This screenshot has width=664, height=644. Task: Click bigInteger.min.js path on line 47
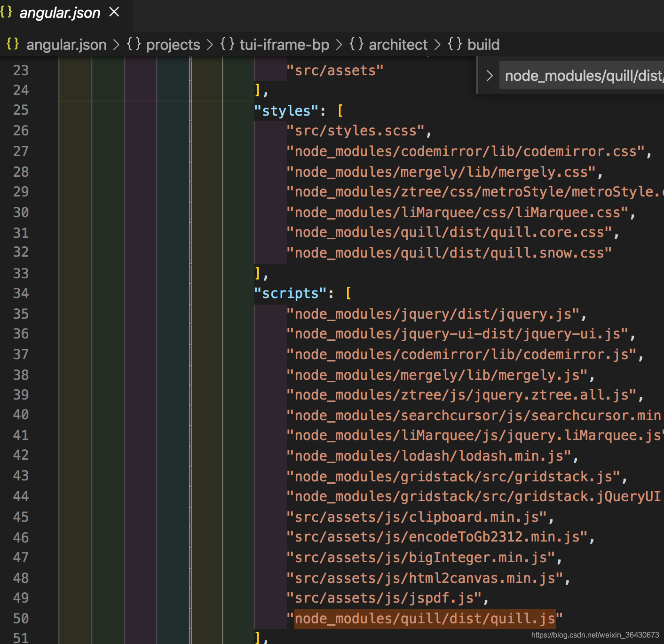[421, 558]
